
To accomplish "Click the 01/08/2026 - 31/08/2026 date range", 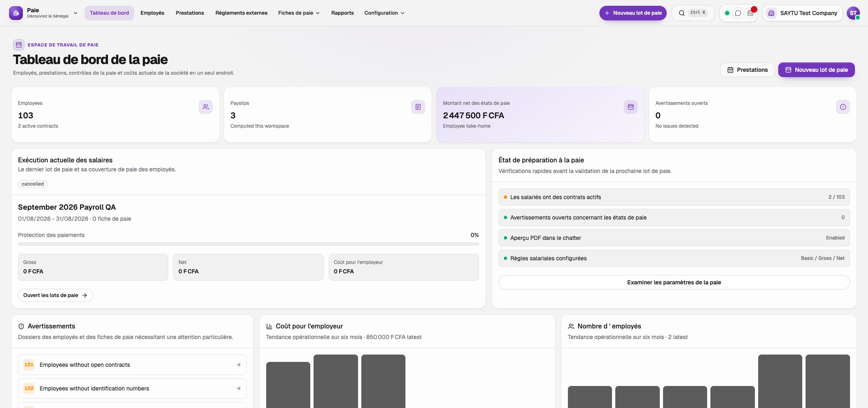I will tap(53, 219).
